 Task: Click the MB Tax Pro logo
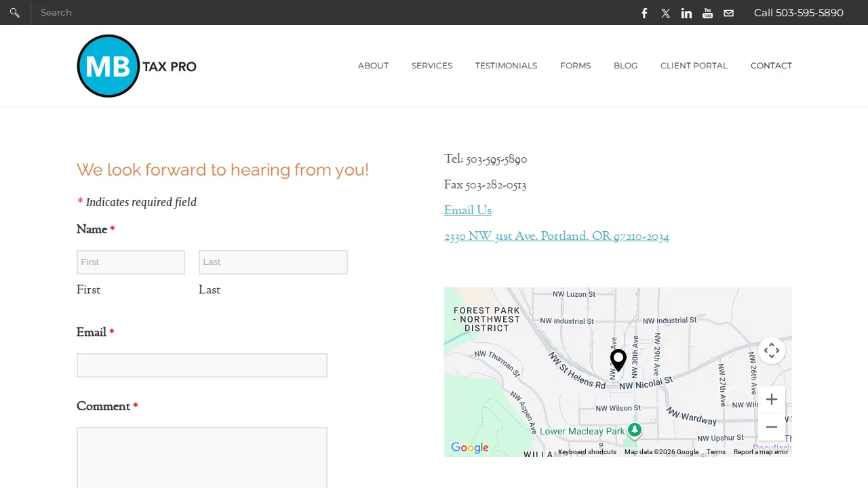coord(136,66)
